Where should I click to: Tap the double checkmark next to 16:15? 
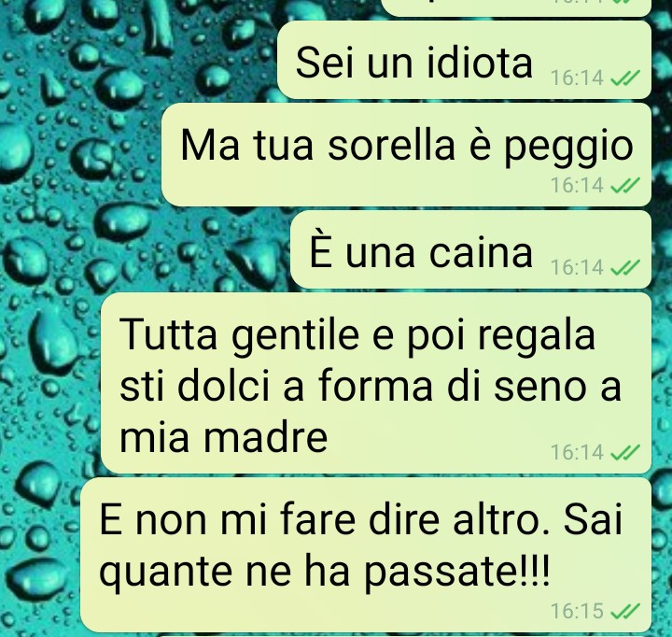pos(624,611)
